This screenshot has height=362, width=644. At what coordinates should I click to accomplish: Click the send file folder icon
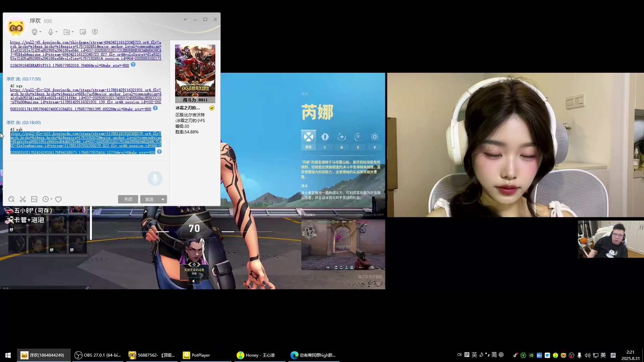66,32
